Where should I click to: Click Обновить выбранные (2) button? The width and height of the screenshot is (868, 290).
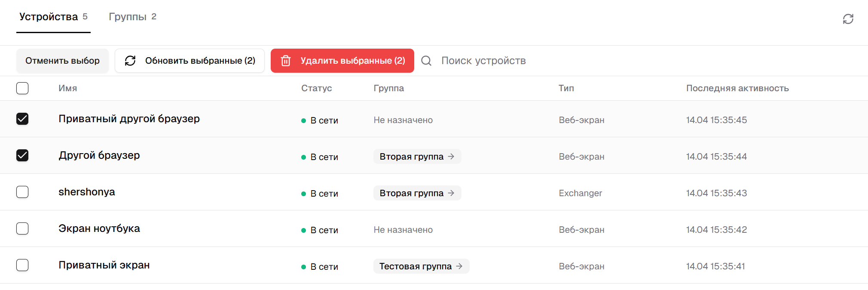(x=189, y=61)
